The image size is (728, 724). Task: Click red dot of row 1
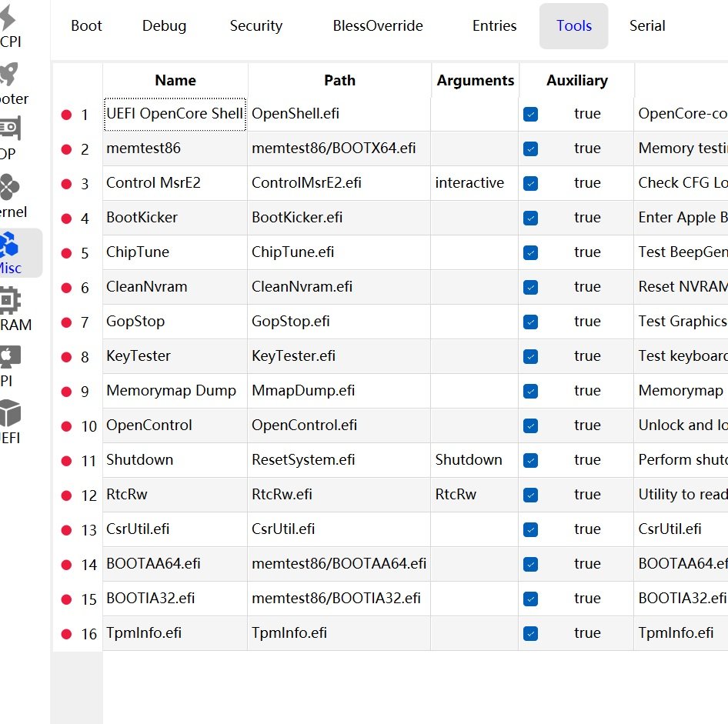(66, 115)
